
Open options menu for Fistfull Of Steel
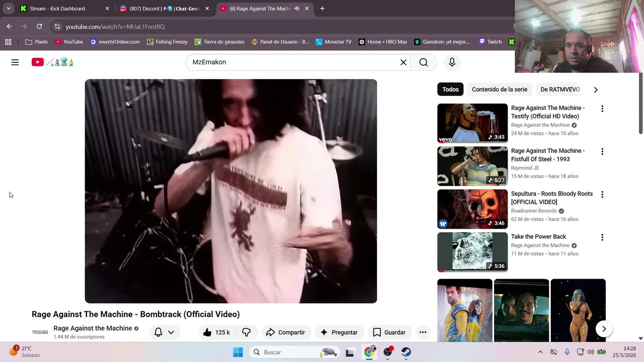(602, 151)
